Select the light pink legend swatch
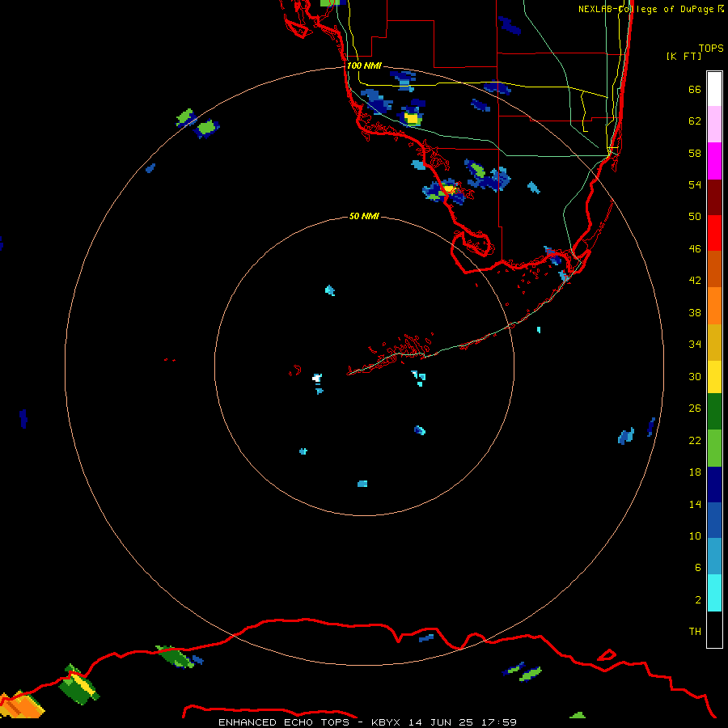 714,124
